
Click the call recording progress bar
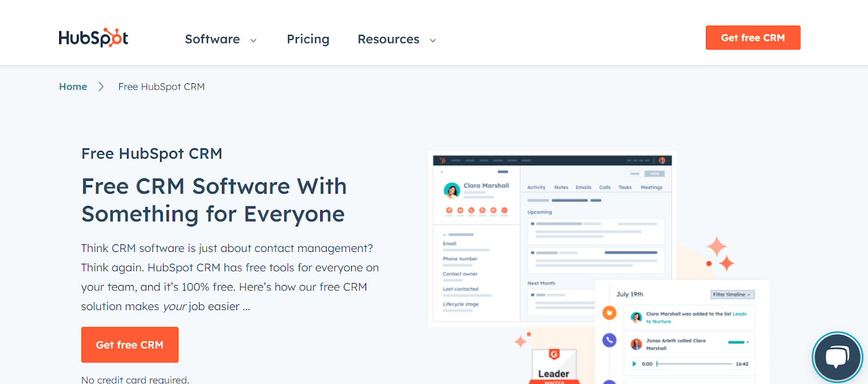pyautogui.click(x=694, y=364)
